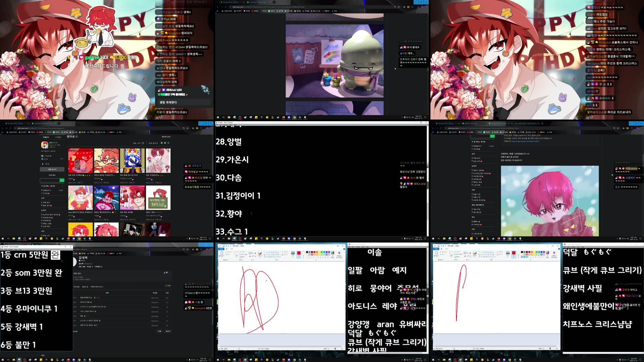Click the 카페 글쓰기 button
This screenshot has height=362, width=644.
point(52,169)
